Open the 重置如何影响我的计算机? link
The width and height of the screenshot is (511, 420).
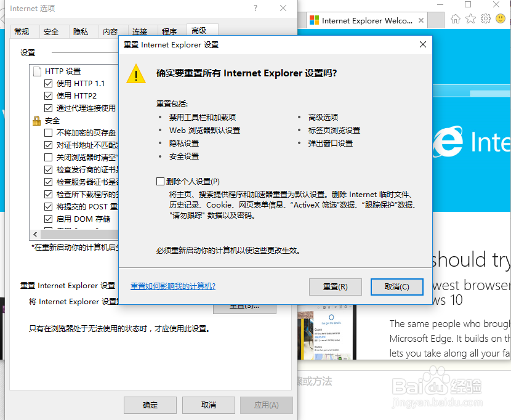point(173,286)
